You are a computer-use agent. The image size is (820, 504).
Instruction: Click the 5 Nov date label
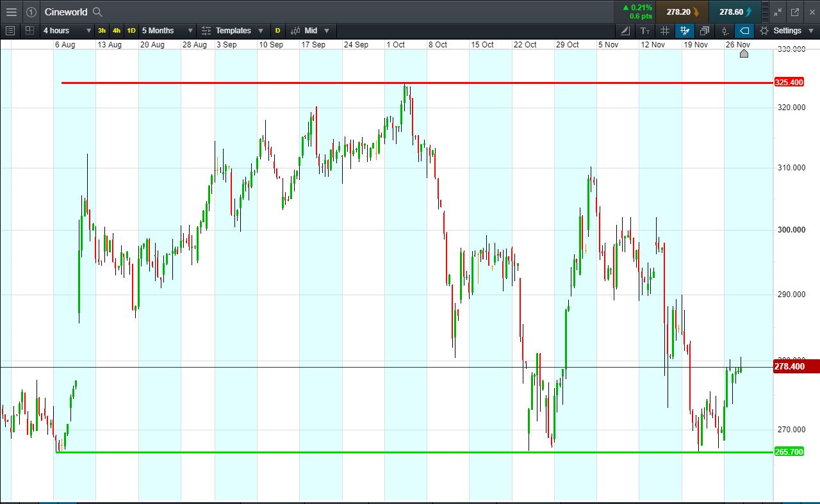coord(608,45)
